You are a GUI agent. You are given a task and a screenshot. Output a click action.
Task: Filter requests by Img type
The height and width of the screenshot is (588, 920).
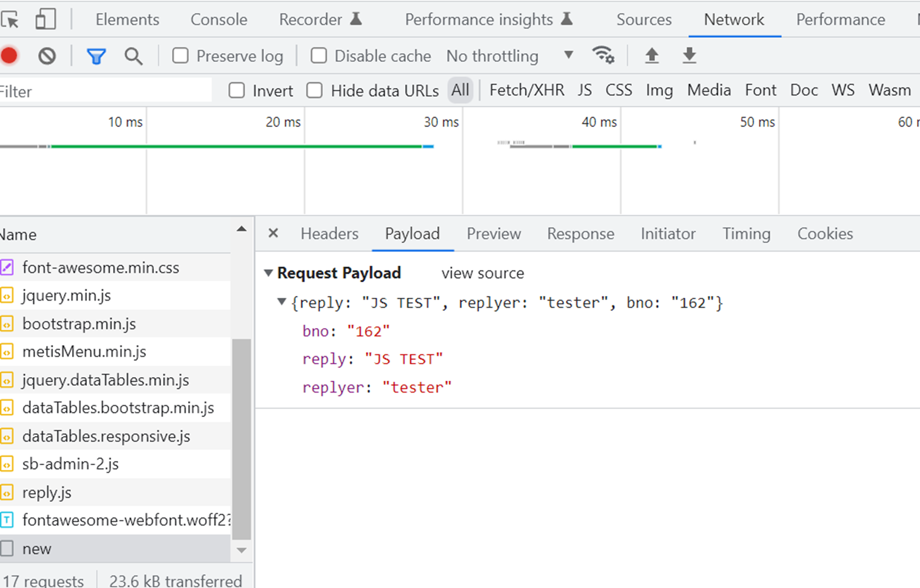(x=659, y=90)
